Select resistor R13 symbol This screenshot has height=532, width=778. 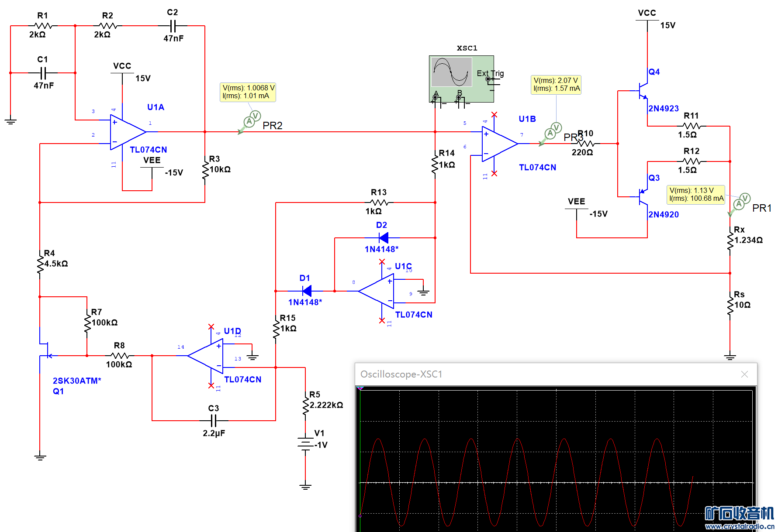tap(379, 203)
